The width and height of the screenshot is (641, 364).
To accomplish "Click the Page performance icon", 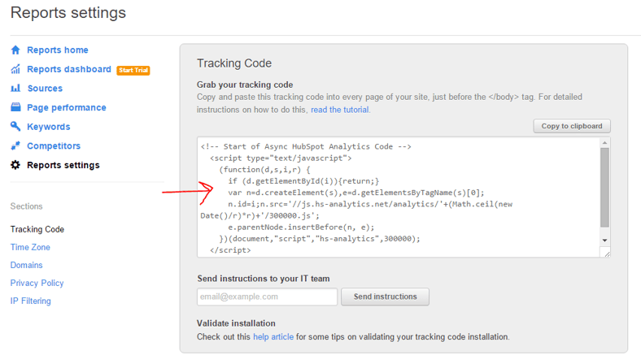I will (15, 107).
